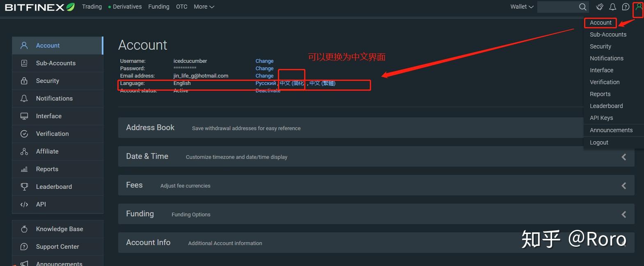Open Support Center label in sidebar

tap(57, 247)
